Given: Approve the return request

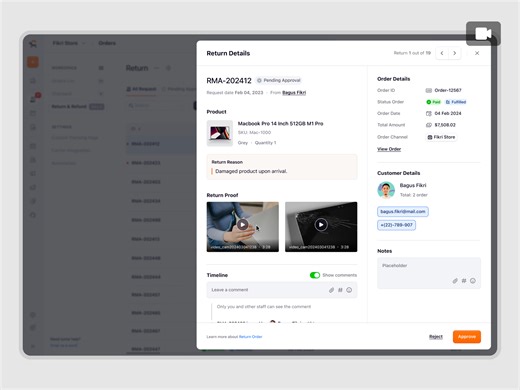Looking at the screenshot, I should [467, 337].
